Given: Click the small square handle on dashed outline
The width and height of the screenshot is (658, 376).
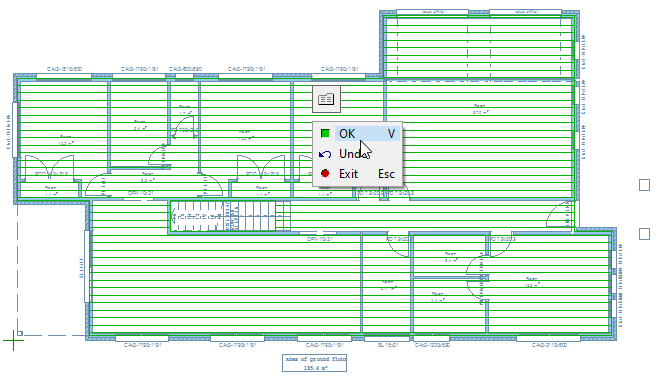Looking at the screenshot, I should [20, 334].
